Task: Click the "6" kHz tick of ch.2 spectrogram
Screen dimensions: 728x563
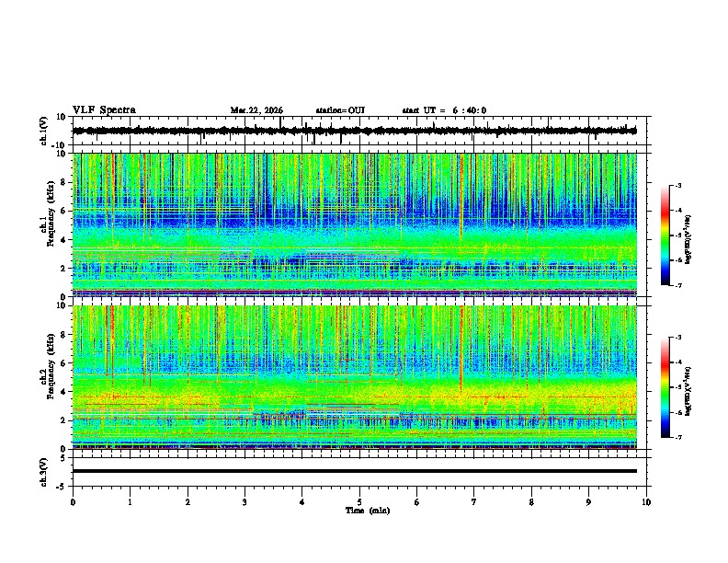Action: 65,362
